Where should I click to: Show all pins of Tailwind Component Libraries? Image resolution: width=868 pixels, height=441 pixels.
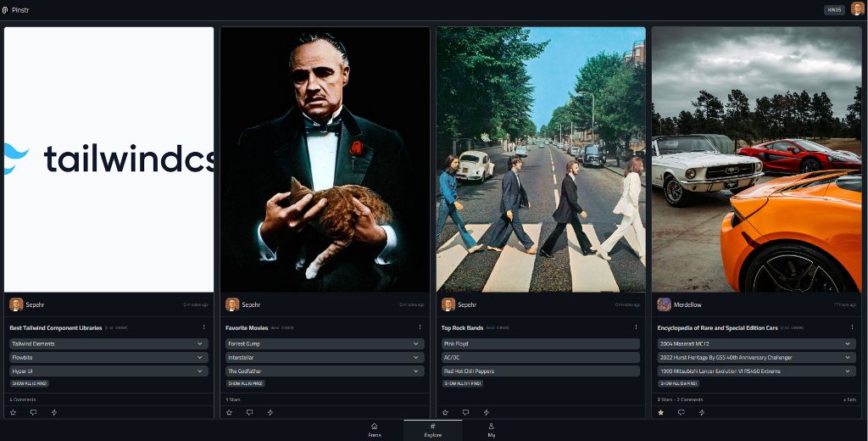(x=30, y=383)
